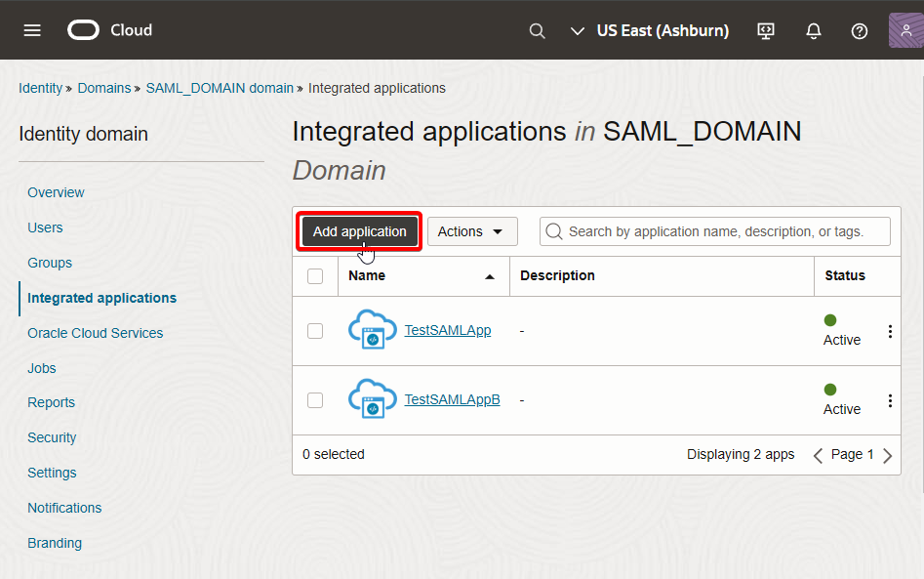924x579 pixels.
Task: Open Settings in the sidebar
Action: [x=52, y=473]
